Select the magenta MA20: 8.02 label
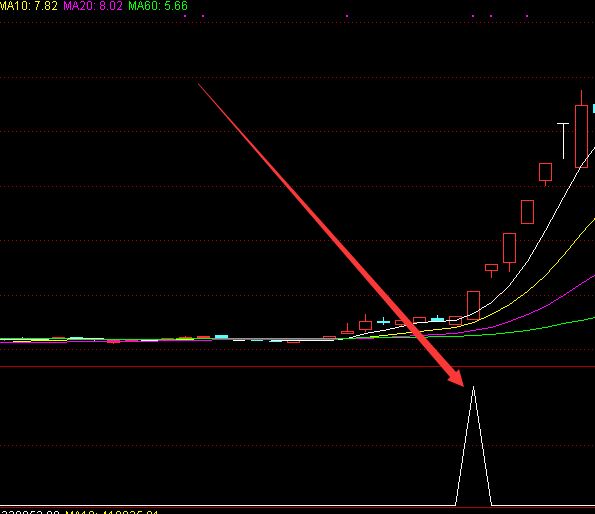 93,6
